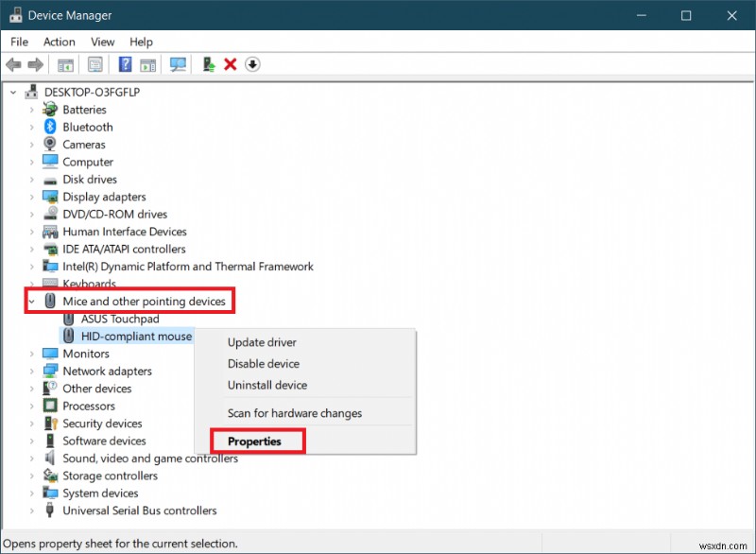Expand the Other devices arrow

click(x=32, y=389)
